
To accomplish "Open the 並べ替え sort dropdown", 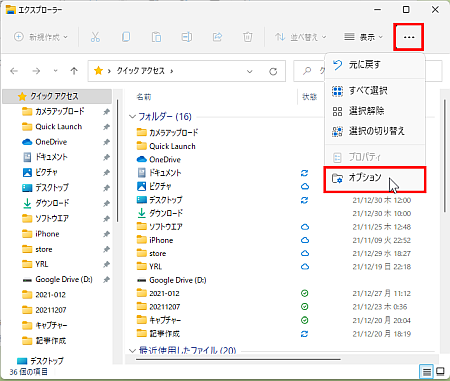I will pos(301,37).
